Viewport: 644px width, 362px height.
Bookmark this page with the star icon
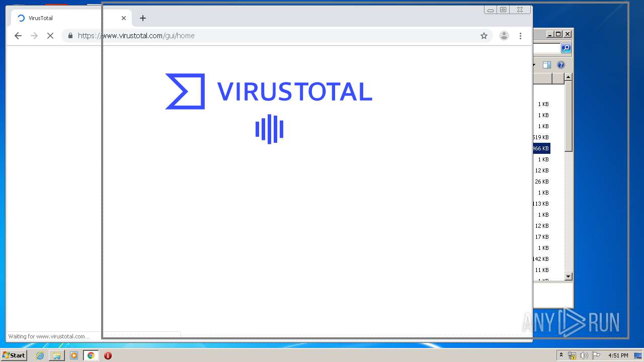point(484,36)
